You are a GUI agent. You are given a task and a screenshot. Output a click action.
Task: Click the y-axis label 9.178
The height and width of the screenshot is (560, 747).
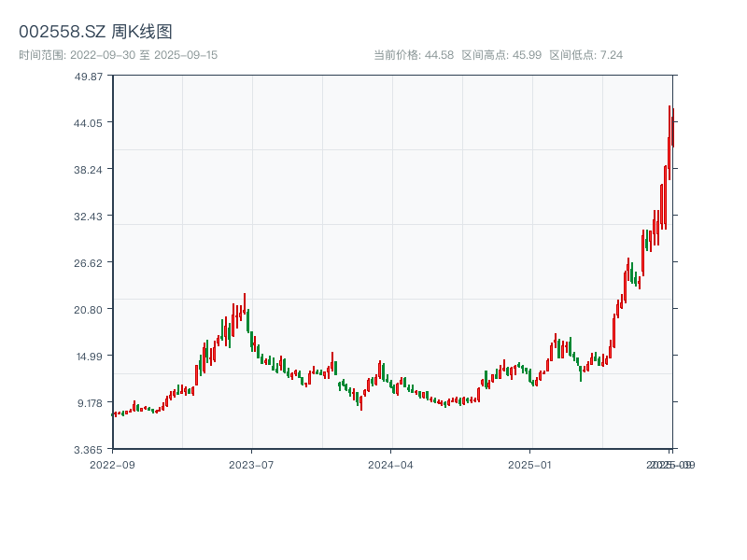click(x=90, y=403)
